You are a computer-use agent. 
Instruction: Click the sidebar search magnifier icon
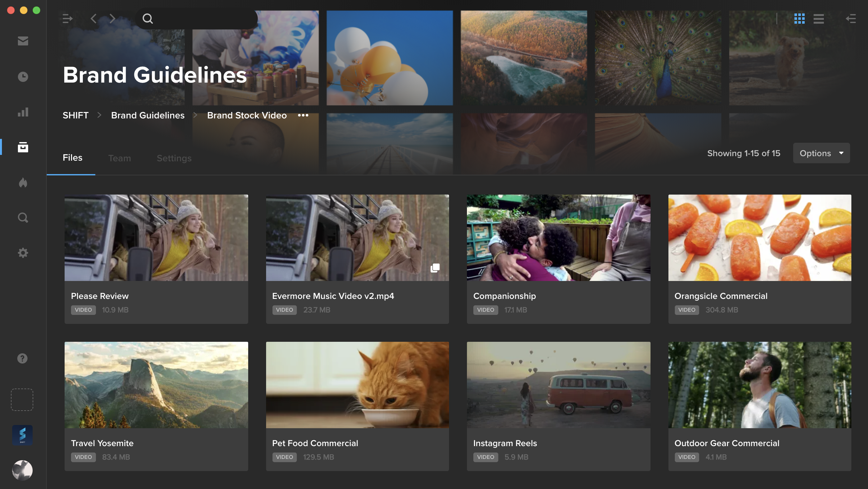pyautogui.click(x=23, y=218)
